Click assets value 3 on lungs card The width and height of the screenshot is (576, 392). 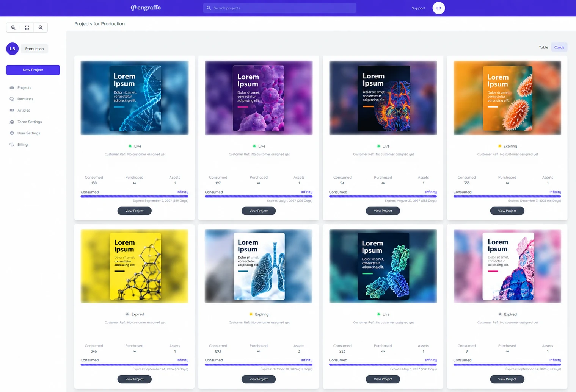299,351
